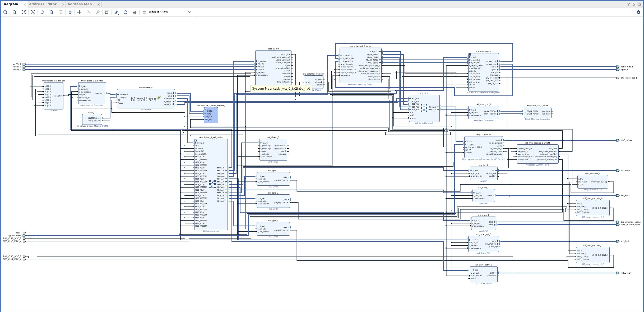Click the Customize Block wrench icon

click(98, 12)
